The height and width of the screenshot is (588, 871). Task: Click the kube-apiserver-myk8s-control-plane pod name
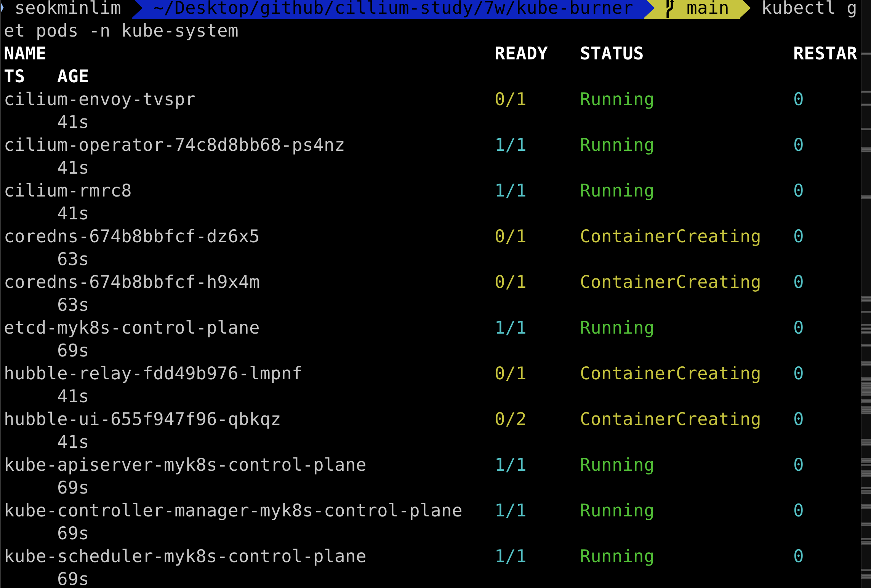(x=185, y=465)
